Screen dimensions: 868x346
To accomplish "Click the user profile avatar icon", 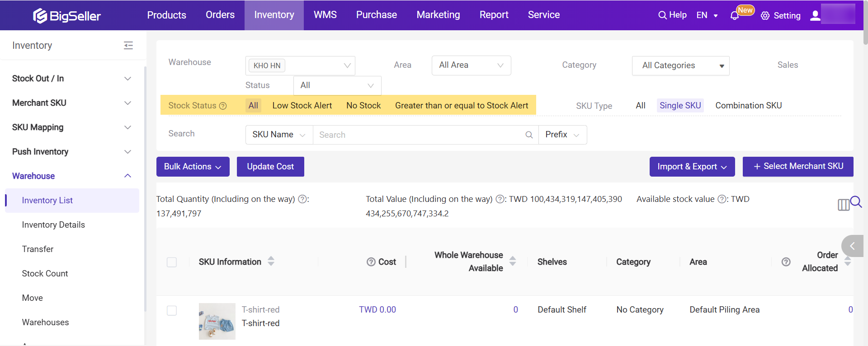I will pos(815,15).
